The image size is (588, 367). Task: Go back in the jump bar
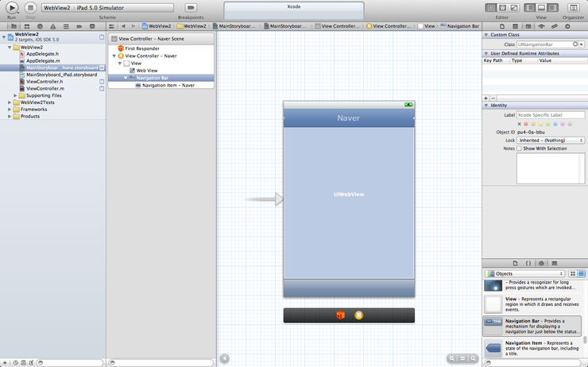[x=123, y=26]
